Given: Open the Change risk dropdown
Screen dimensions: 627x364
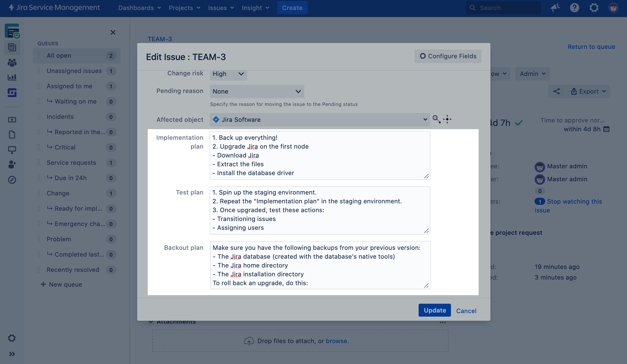Looking at the screenshot, I should [x=228, y=74].
